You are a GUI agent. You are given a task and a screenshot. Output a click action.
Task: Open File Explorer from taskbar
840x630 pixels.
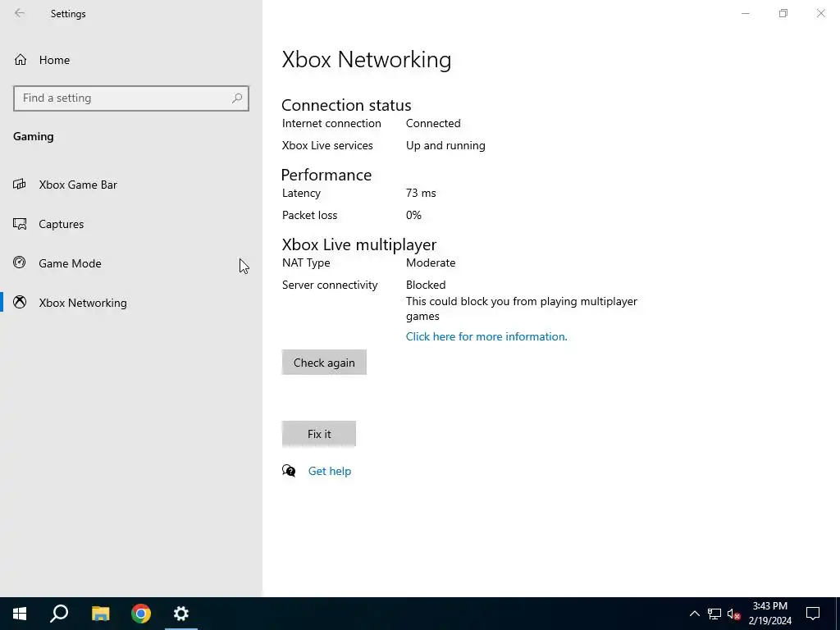(x=100, y=614)
